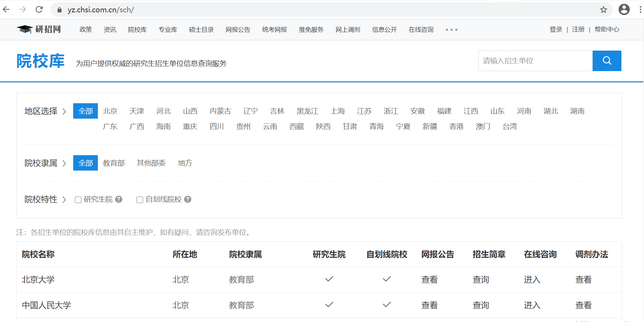
Task: Expand the 院校隶属 chevron
Action: point(64,163)
